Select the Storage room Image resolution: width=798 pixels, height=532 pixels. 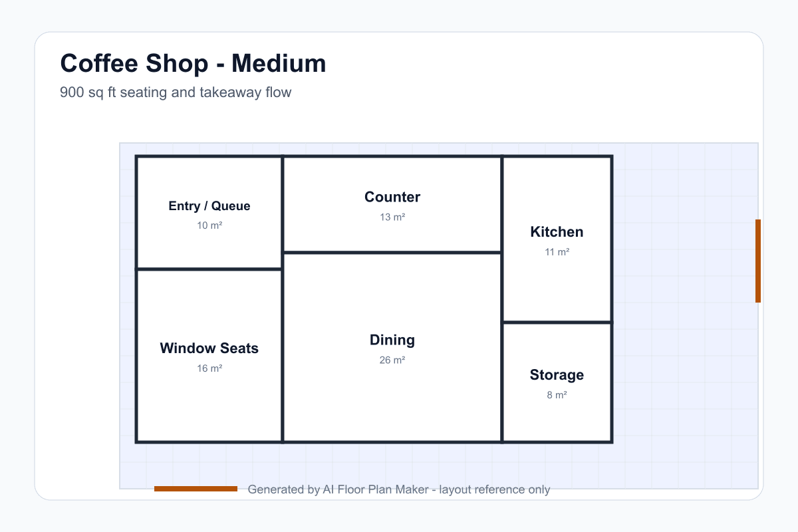point(557,382)
